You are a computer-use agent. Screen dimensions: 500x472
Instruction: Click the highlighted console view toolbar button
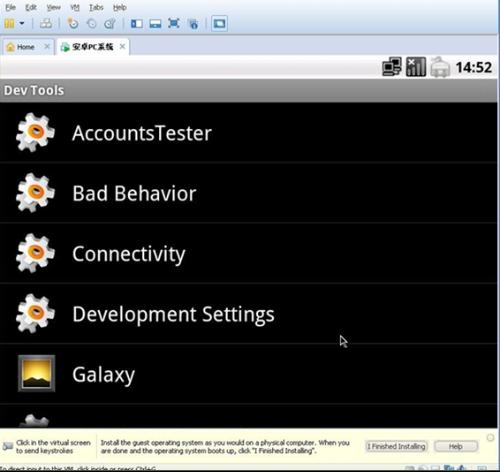tap(219, 24)
